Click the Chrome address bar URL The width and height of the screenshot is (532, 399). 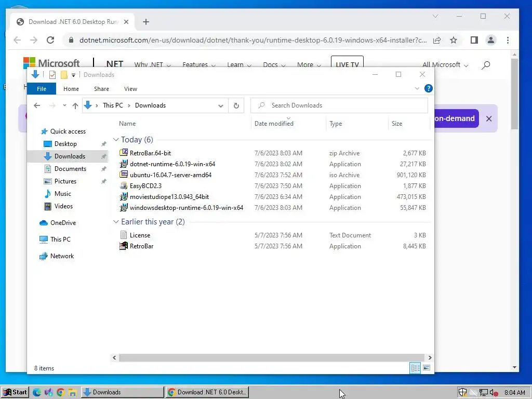tap(253, 40)
